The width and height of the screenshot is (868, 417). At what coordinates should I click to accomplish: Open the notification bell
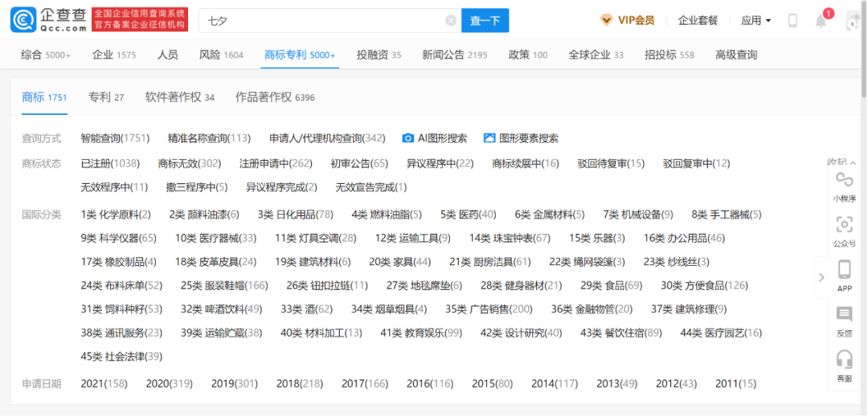821,21
